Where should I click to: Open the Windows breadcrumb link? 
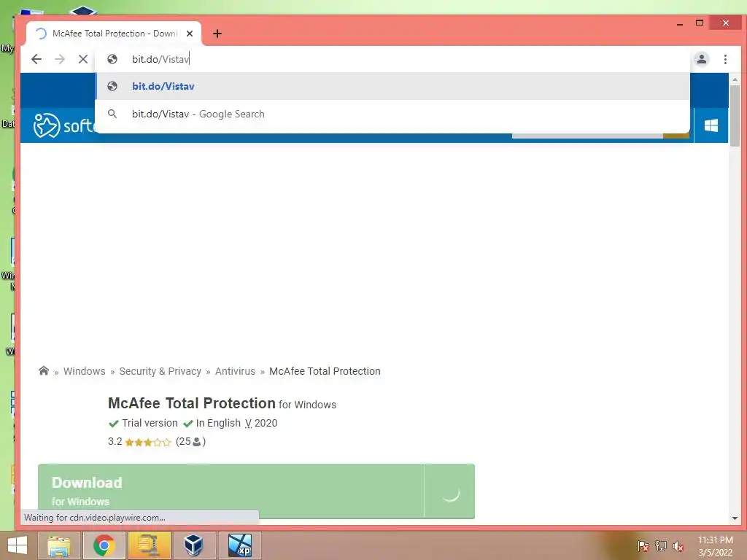[x=85, y=371]
